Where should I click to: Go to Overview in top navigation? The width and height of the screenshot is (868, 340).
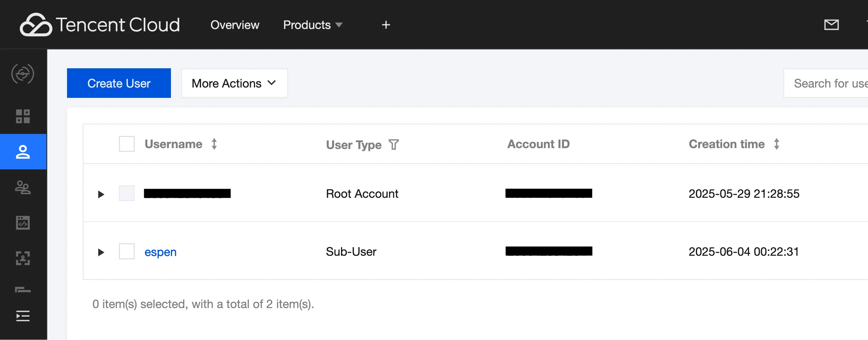[234, 25]
